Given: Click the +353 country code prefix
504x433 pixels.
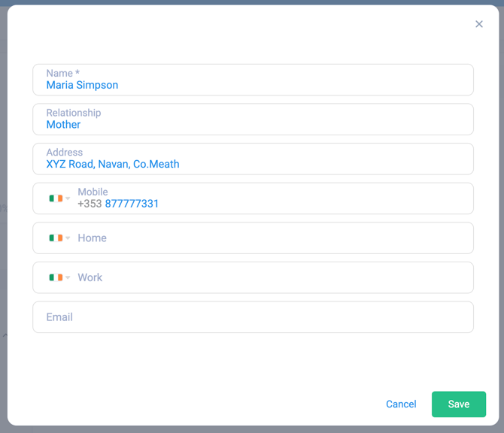Looking at the screenshot, I should pyautogui.click(x=90, y=204).
